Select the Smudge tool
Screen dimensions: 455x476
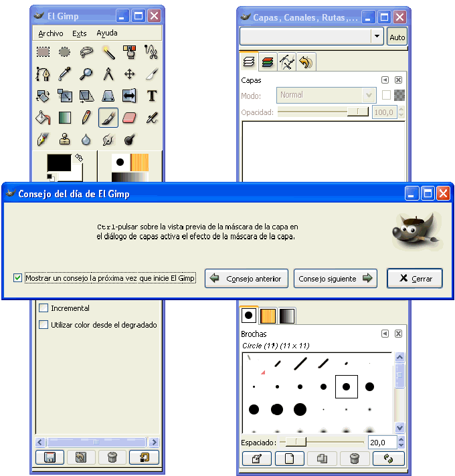pyautogui.click(x=108, y=140)
